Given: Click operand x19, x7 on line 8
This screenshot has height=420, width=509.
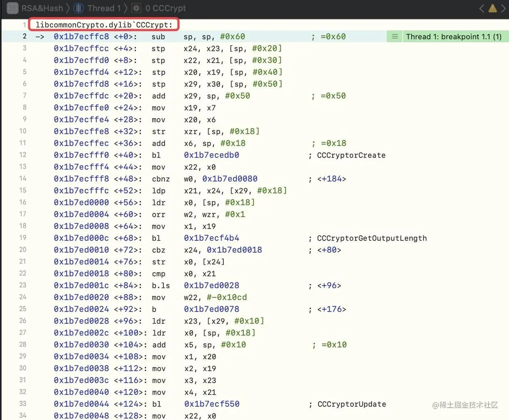Looking at the screenshot, I should point(200,108).
